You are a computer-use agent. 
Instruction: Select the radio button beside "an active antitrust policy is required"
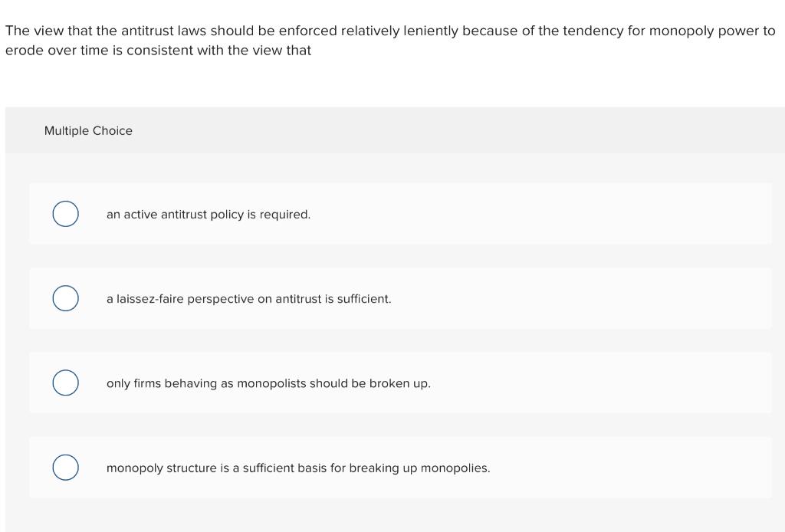pos(65,214)
